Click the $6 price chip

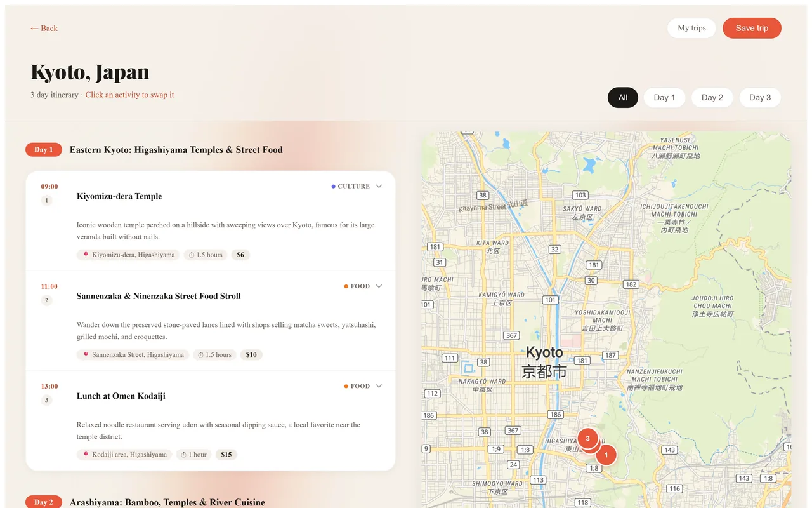[240, 255]
